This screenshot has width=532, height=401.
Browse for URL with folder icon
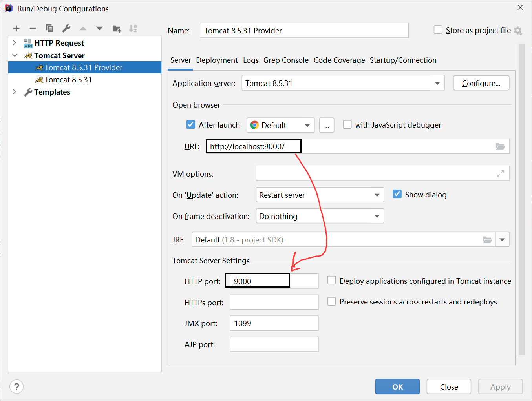[x=500, y=146]
